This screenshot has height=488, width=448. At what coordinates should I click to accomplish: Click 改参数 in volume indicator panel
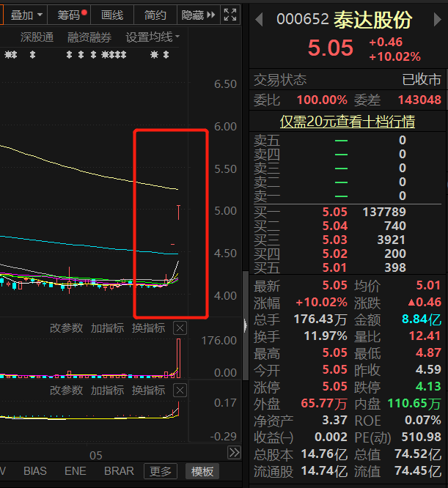pos(66,328)
